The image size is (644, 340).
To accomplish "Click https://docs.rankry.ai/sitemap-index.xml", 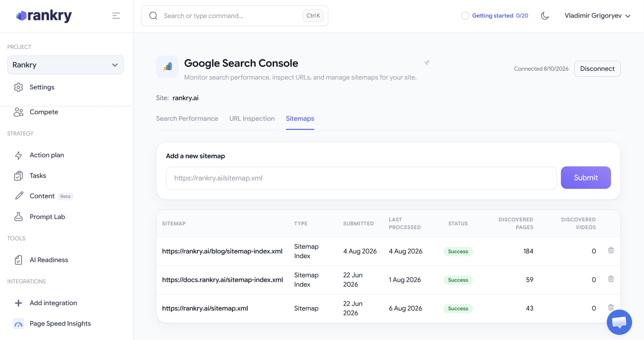I will click(222, 280).
